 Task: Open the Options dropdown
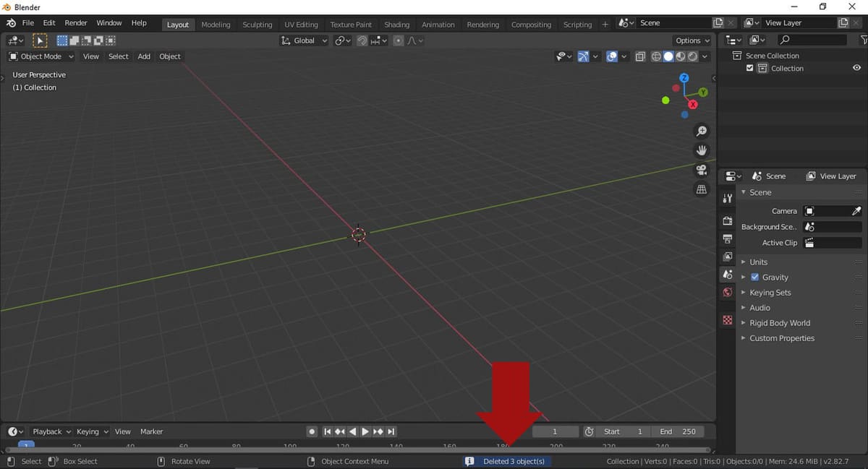692,40
